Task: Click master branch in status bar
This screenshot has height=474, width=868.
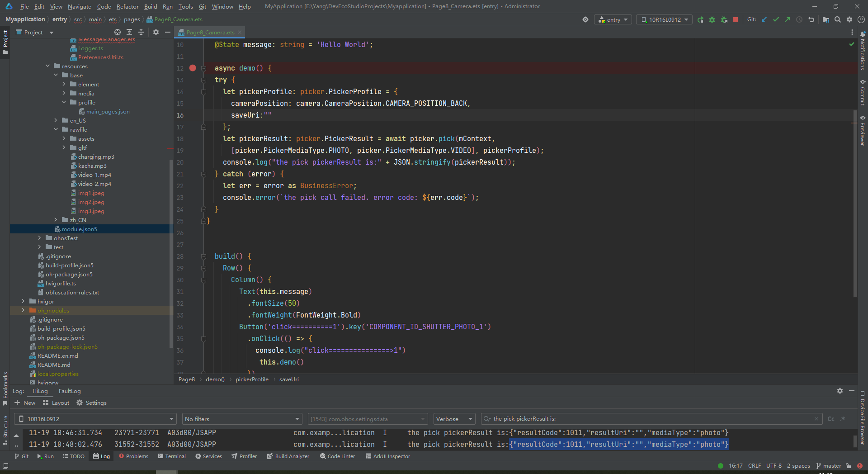Action: [829, 466]
